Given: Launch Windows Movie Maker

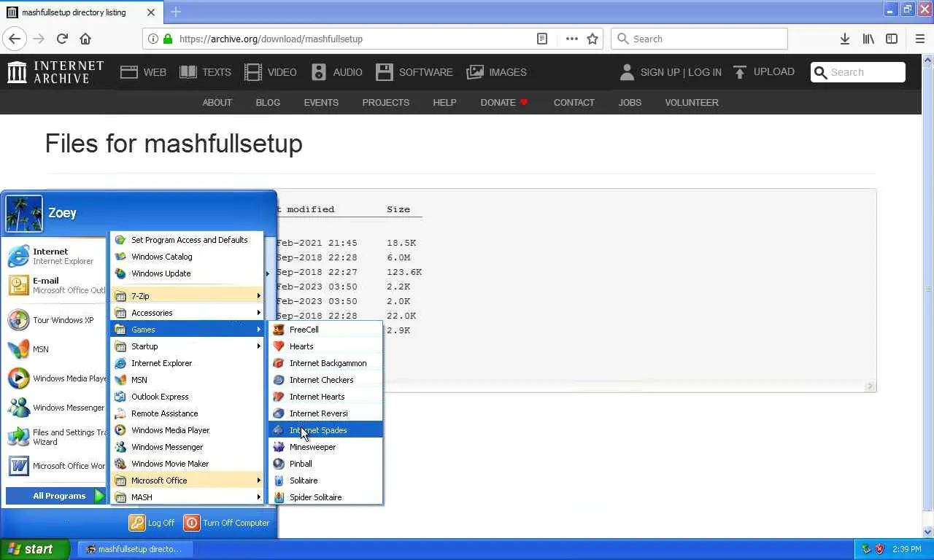Looking at the screenshot, I should tap(187, 464).
